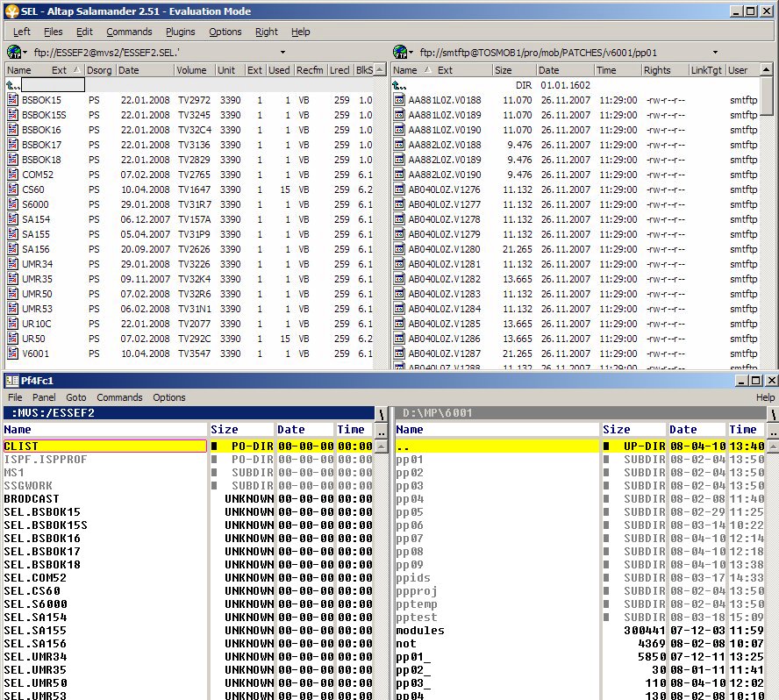Select modules file in Pf4Fc1 right panel
Screen dimensions: 779x700
point(420,631)
